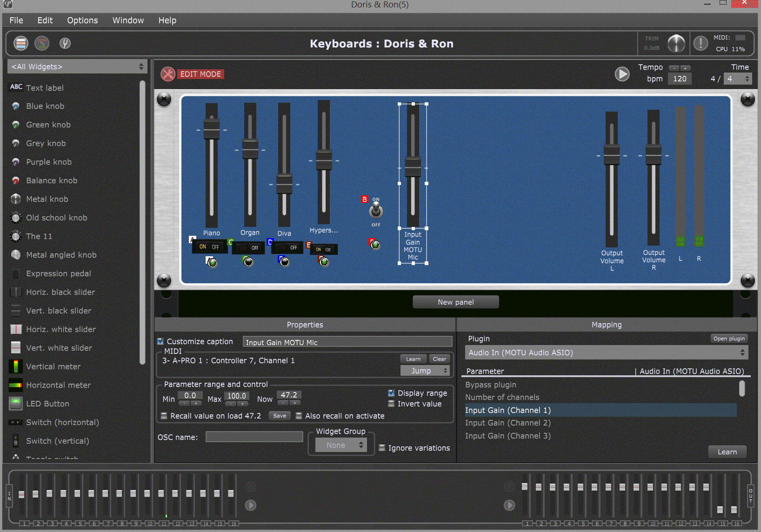This screenshot has width=761, height=532.
Task: Click the OSC name input field
Action: coord(254,437)
